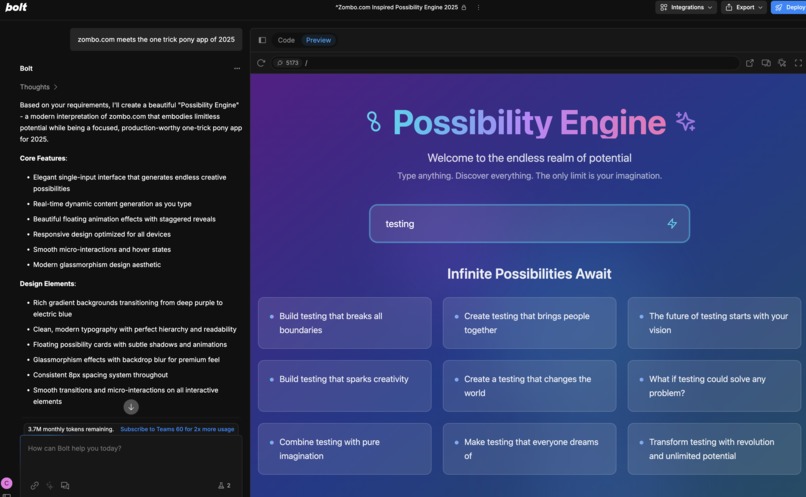Select 'Combine testing with pure imagination' card

click(345, 449)
